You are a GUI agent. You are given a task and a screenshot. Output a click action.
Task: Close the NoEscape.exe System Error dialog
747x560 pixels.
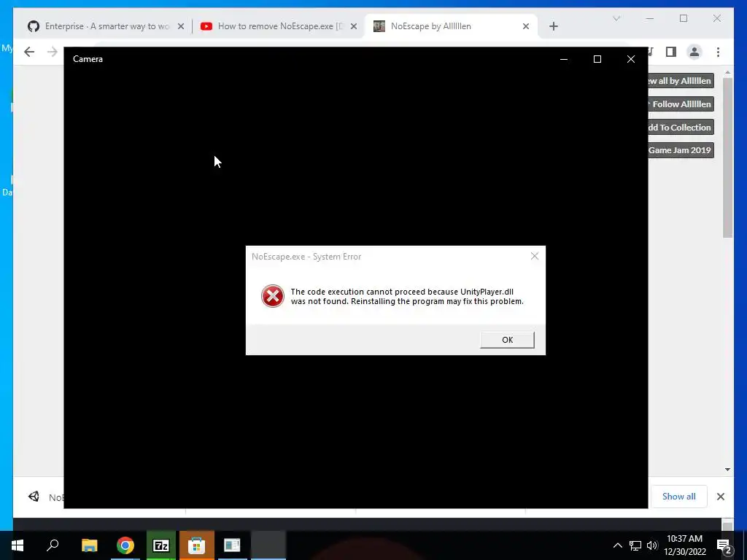535,256
